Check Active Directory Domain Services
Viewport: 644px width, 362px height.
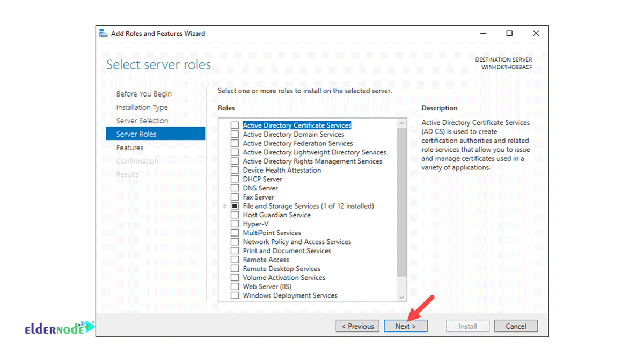(x=235, y=134)
